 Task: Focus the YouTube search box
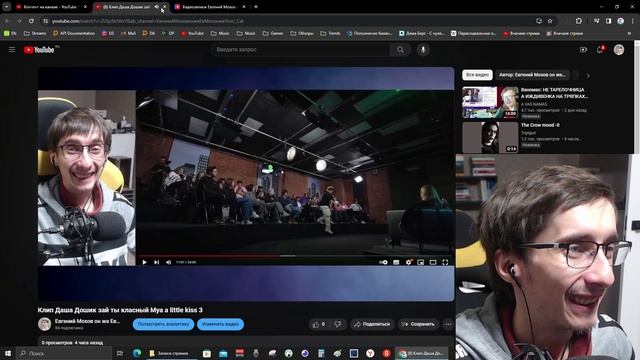300,50
